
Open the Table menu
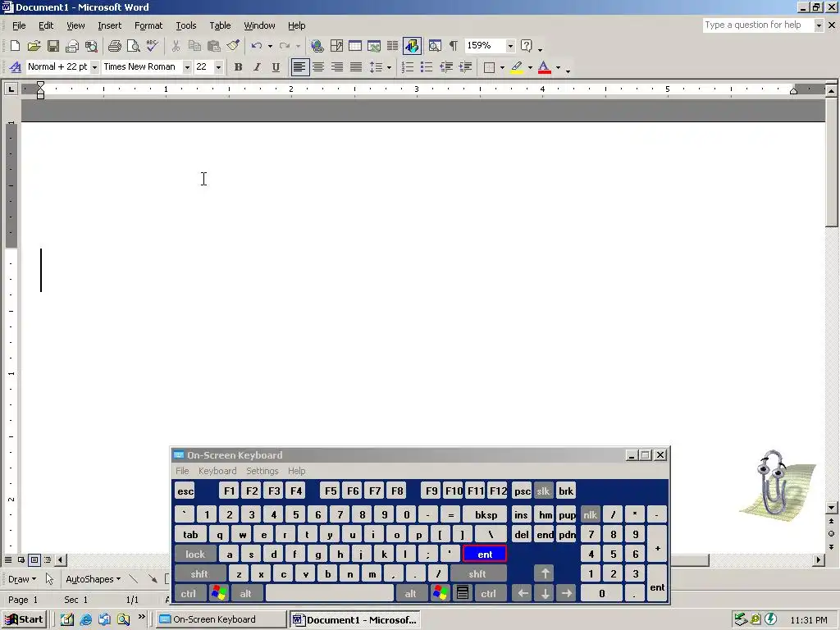coord(220,25)
